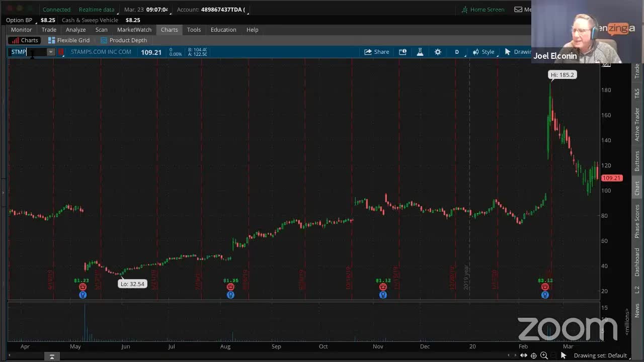
Task: Click the horizontal pan arrows icon
Action: pyautogui.click(x=524, y=355)
